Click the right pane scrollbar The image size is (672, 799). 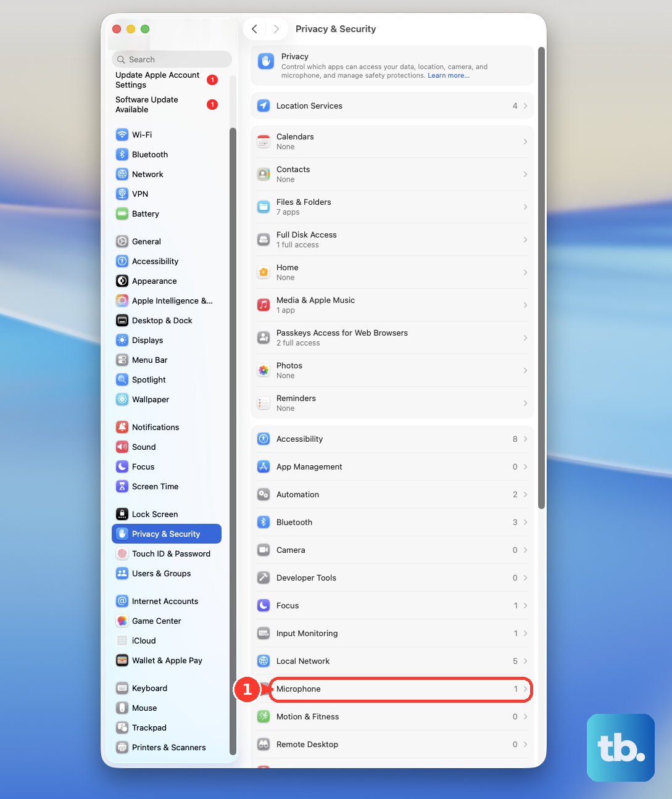click(x=541, y=278)
